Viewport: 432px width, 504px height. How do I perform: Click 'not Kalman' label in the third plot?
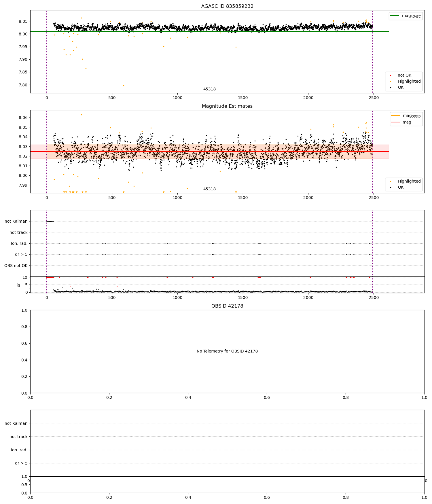[x=16, y=221]
